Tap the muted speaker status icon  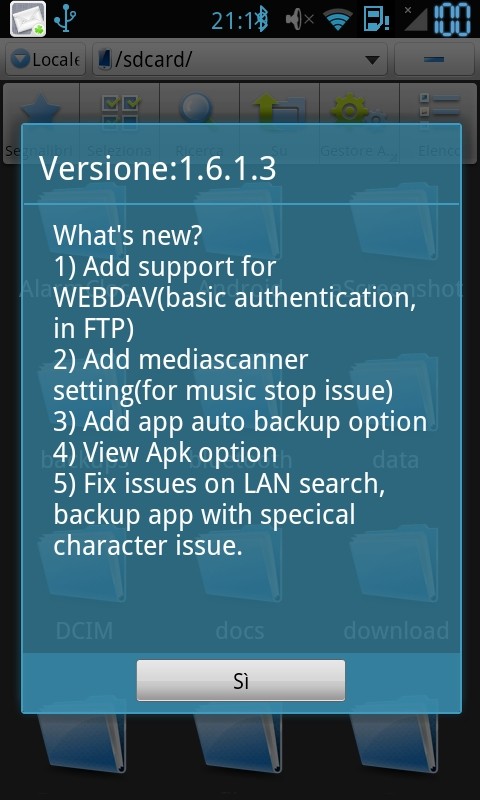click(299, 20)
